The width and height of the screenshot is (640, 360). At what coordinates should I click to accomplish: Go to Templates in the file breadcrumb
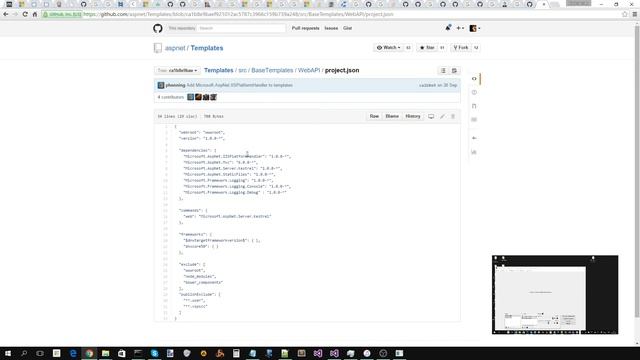pyautogui.click(x=219, y=70)
